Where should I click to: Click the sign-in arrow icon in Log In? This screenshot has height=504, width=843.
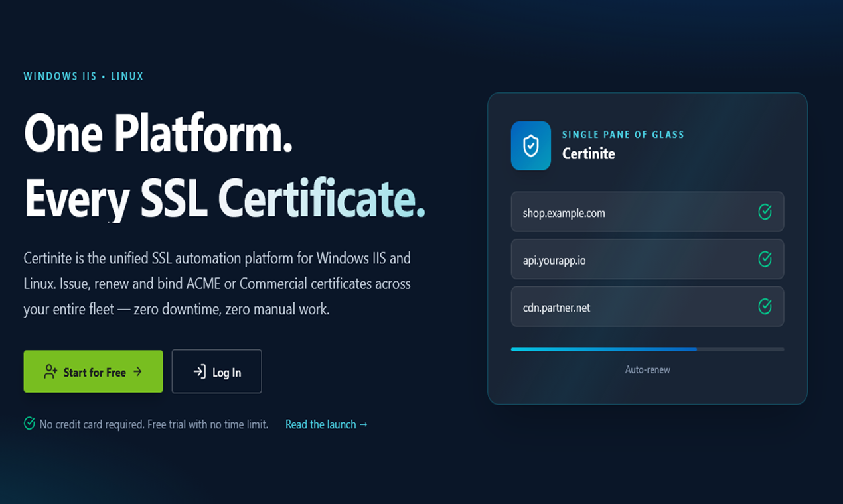tap(199, 371)
